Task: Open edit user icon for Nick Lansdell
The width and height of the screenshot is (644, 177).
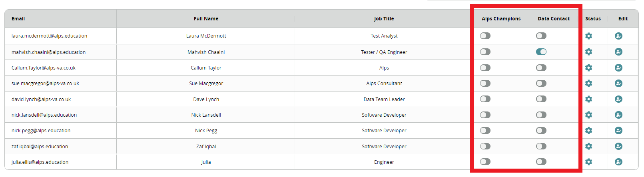Action: 618,115
